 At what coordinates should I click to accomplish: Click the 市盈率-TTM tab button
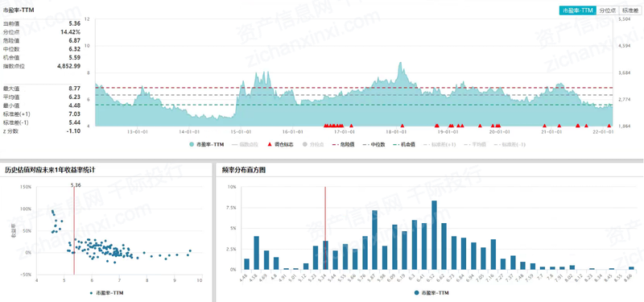tap(577, 10)
